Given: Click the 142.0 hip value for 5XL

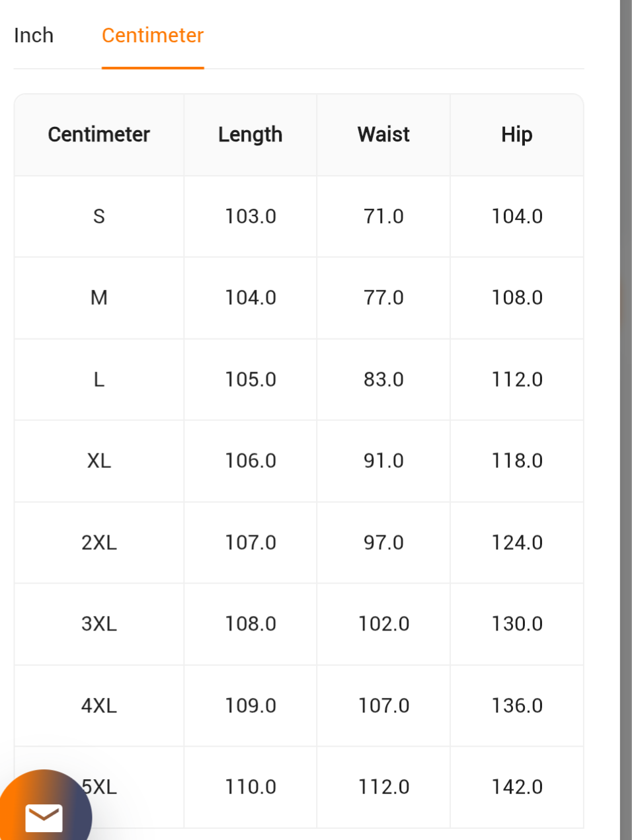Looking at the screenshot, I should click(x=516, y=787).
